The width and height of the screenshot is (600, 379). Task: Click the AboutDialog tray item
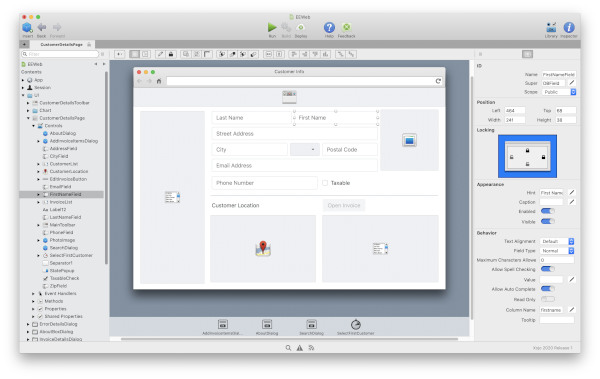(x=267, y=327)
